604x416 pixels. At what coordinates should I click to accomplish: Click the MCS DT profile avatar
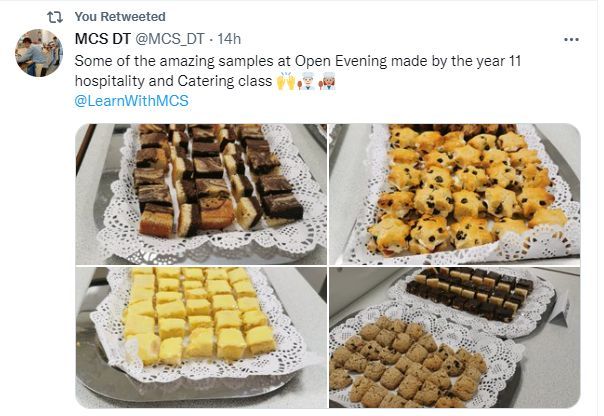tap(39, 53)
